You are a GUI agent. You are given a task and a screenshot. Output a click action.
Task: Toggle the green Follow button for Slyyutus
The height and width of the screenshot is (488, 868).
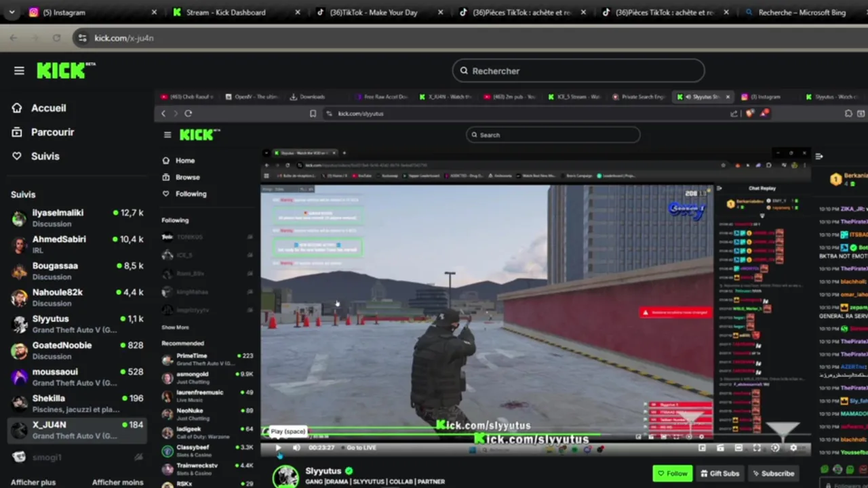tap(672, 473)
